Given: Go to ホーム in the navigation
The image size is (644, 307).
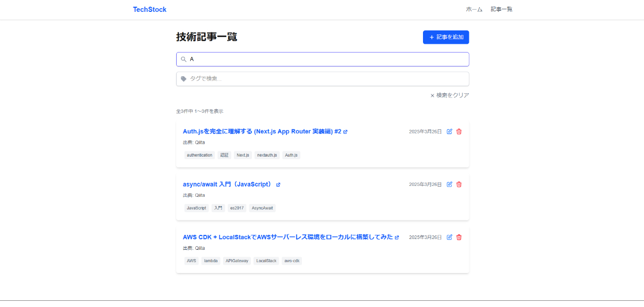Looking at the screenshot, I should pos(474,9).
